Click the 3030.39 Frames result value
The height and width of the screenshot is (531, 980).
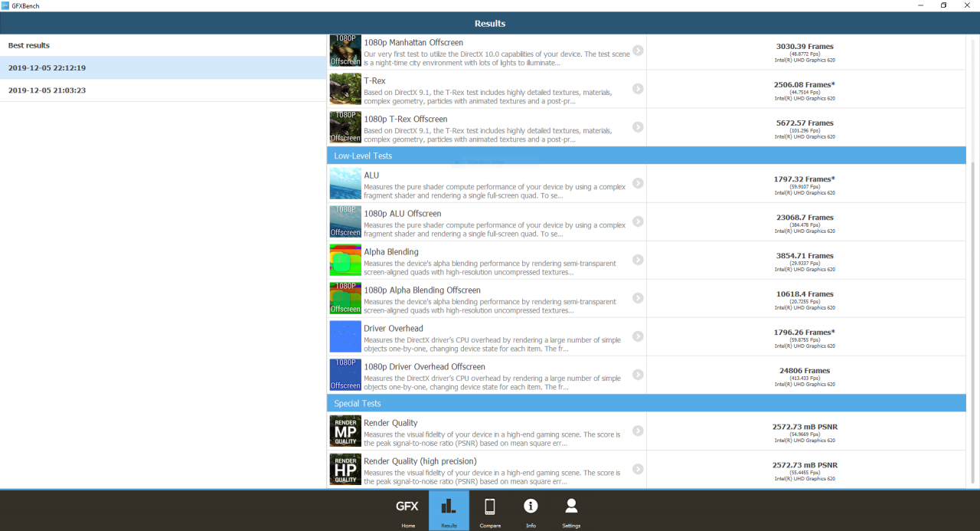805,46
